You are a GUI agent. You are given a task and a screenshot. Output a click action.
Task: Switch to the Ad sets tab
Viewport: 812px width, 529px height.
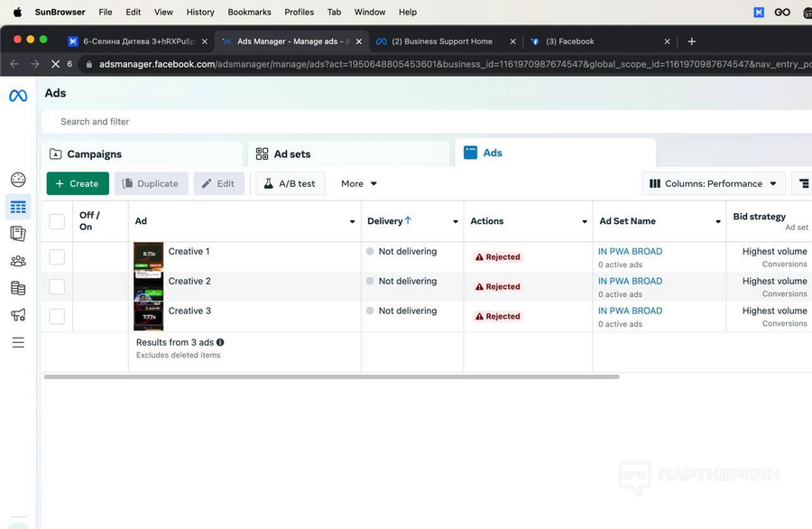[348, 153]
